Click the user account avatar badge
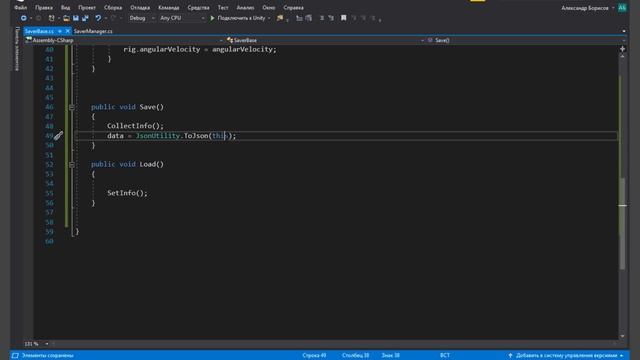Screen dimensions: 640x360 [622, 8]
